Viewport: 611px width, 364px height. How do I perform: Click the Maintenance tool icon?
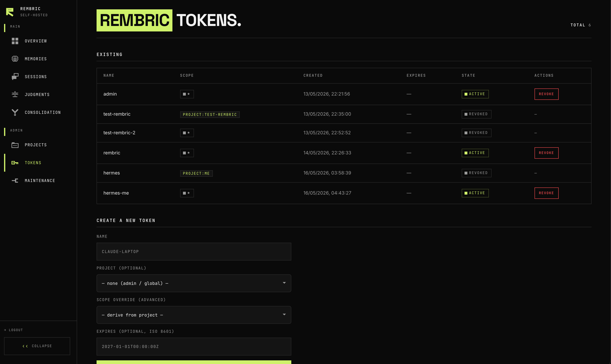click(x=15, y=181)
